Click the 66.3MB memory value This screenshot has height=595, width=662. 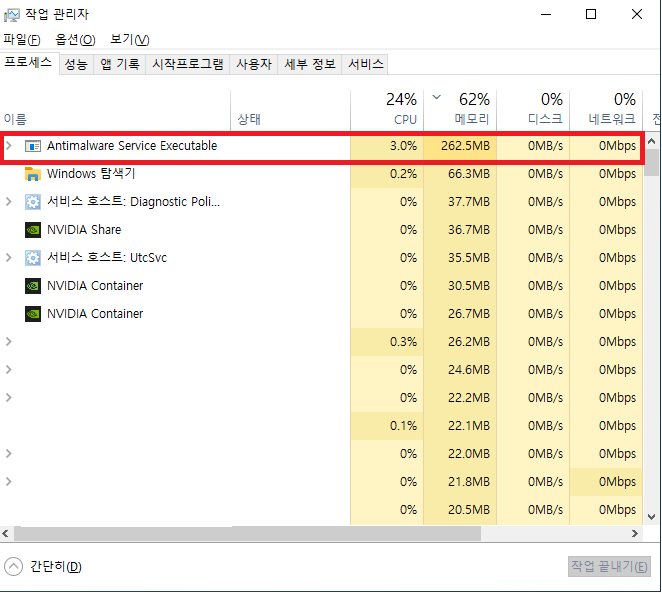pos(469,174)
